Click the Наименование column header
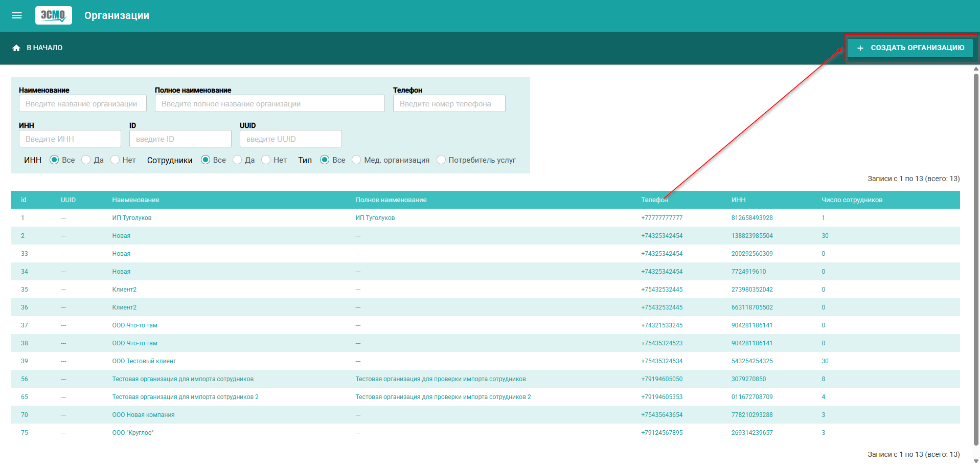Screen dimensions: 980x464 click(136, 200)
